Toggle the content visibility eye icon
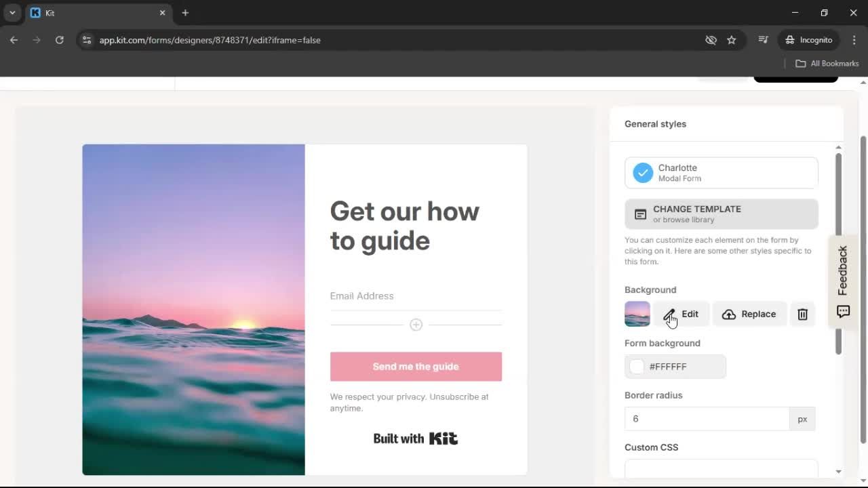The image size is (868, 488). [711, 40]
